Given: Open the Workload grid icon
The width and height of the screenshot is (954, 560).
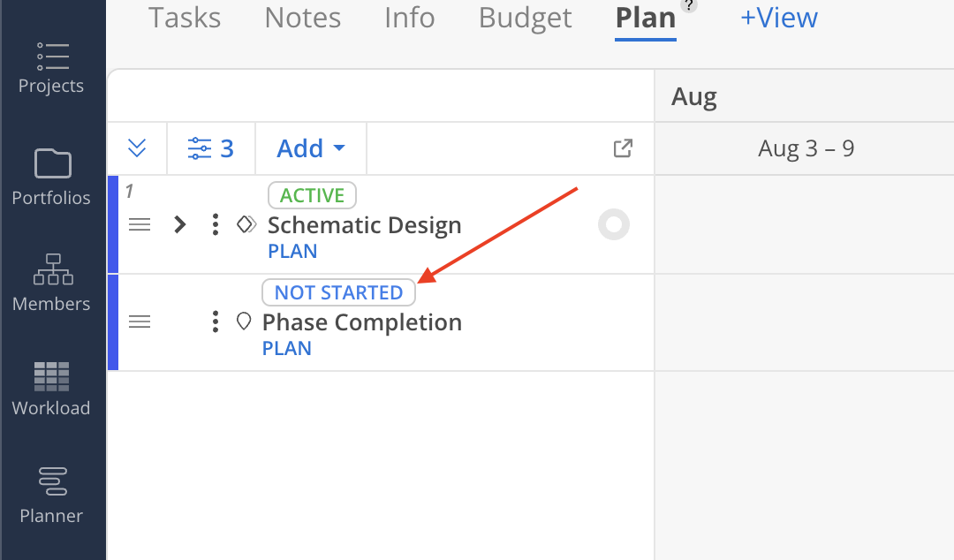Looking at the screenshot, I should point(52,376).
